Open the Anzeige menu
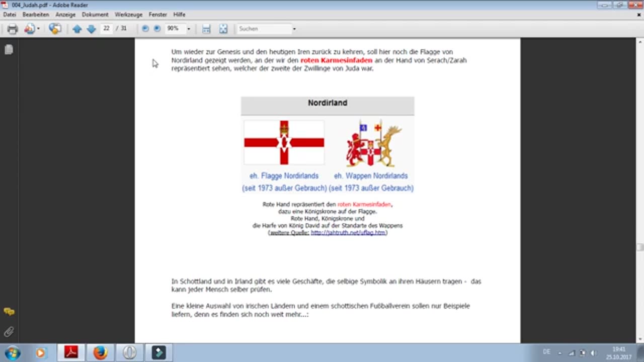 pyautogui.click(x=65, y=15)
